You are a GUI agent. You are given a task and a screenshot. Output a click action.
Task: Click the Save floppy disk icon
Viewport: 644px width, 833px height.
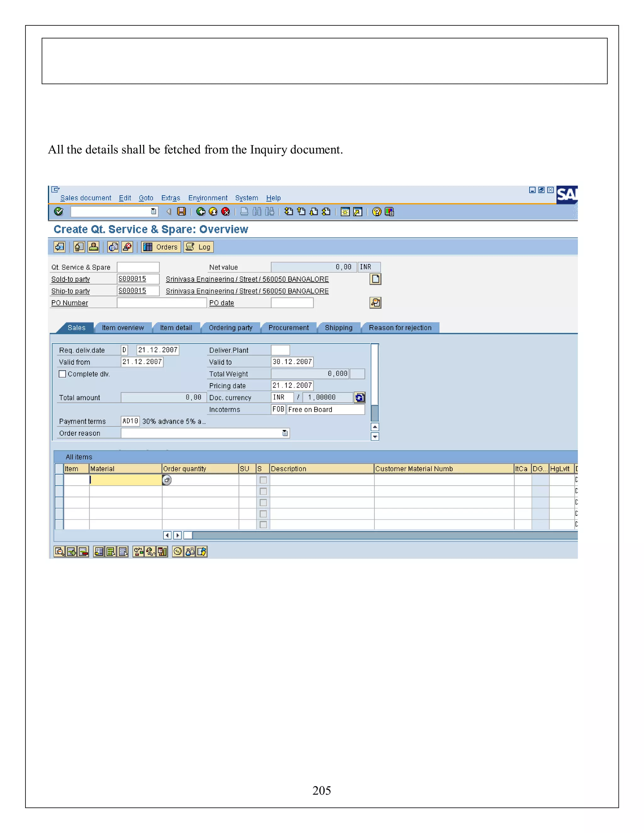pyautogui.click(x=182, y=212)
